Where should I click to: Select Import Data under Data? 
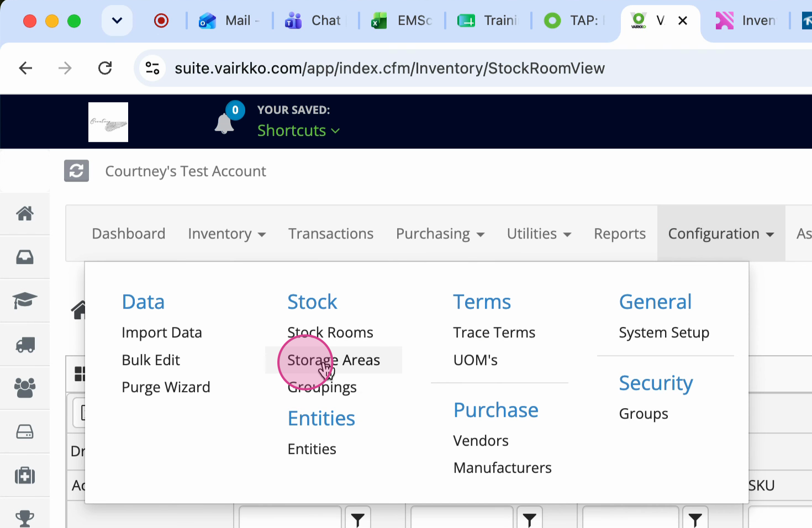pos(162,332)
